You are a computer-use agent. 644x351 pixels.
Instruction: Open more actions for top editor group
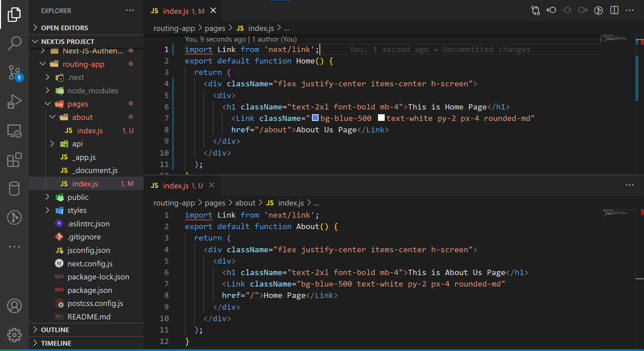(630, 10)
